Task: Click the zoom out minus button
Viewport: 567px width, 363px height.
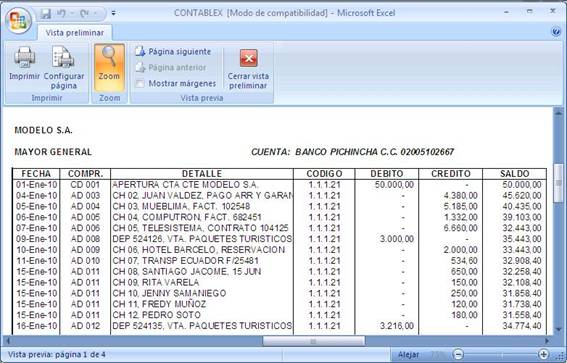Action: tap(458, 354)
